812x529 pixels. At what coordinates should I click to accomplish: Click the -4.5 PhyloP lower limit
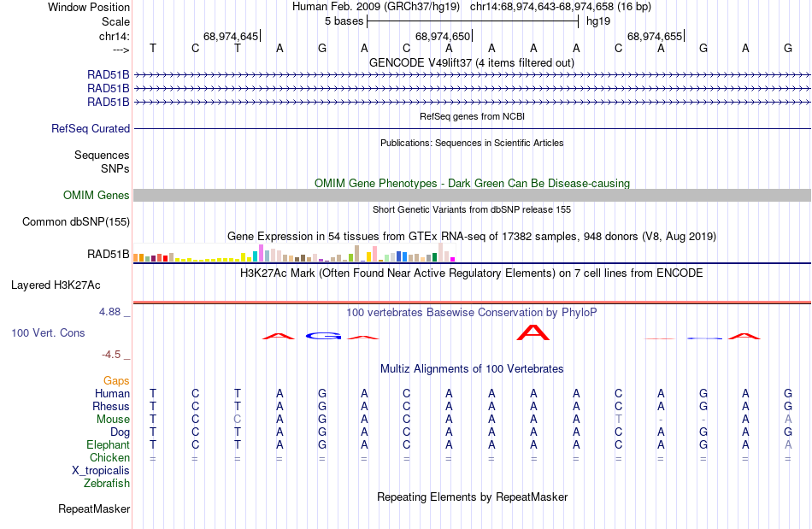pos(111,355)
